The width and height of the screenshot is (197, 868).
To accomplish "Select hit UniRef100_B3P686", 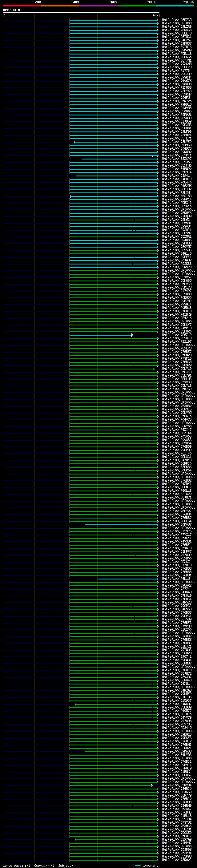I will click(176, 467).
